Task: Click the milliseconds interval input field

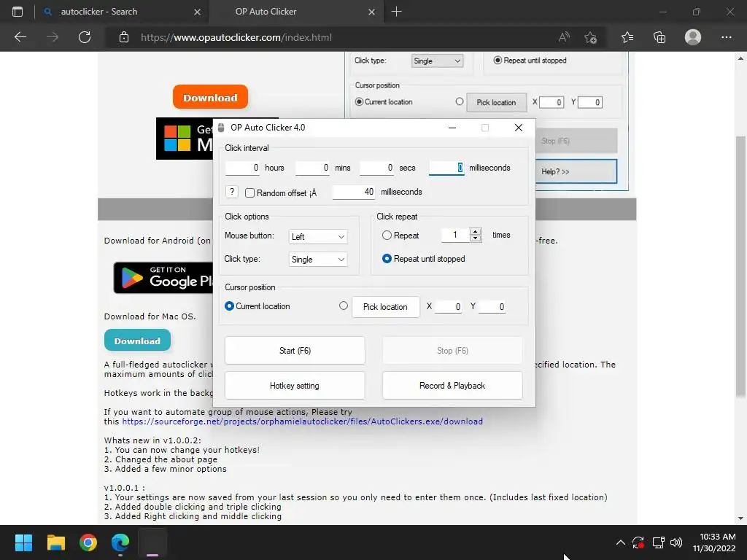Action: (446, 168)
